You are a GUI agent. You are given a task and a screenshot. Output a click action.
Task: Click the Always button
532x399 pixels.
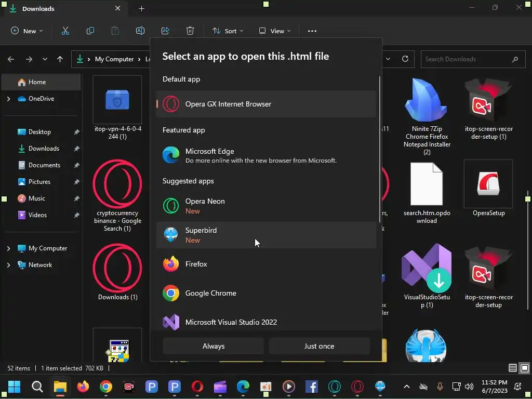click(x=214, y=346)
